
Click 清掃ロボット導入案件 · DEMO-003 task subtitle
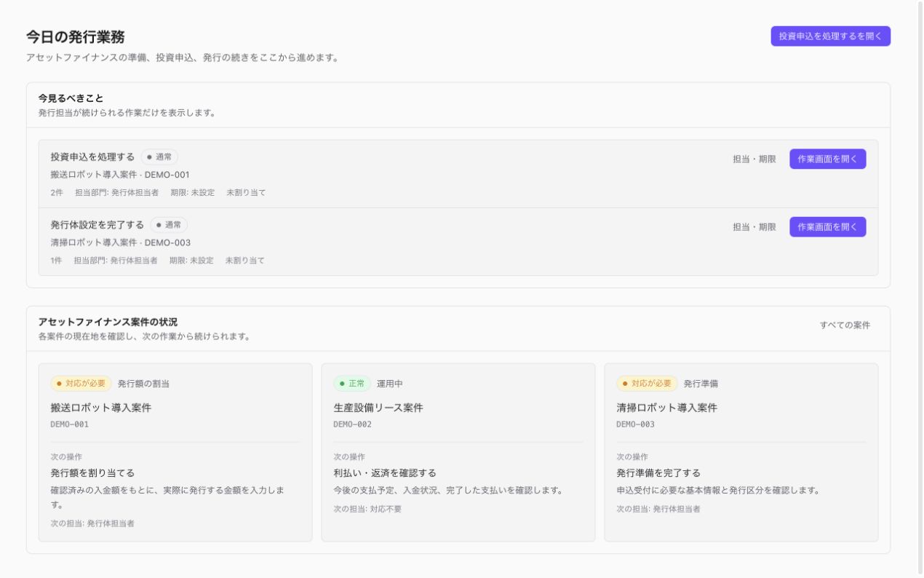coord(120,242)
